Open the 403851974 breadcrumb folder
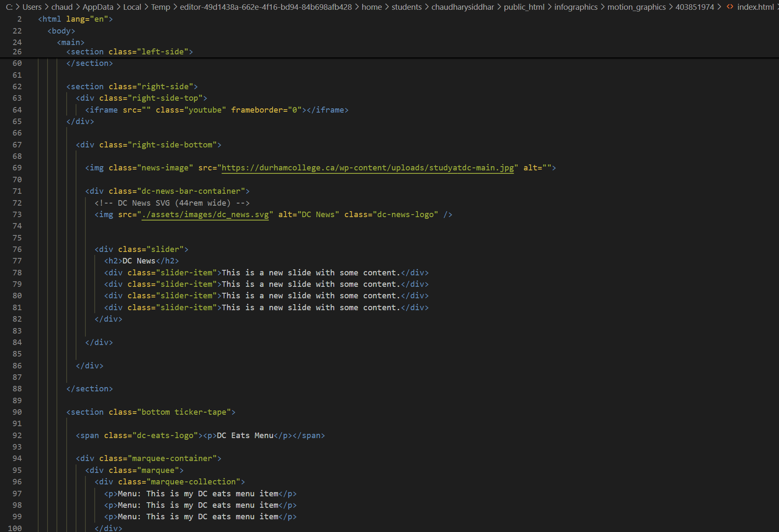This screenshot has height=532, width=779. 694,7
